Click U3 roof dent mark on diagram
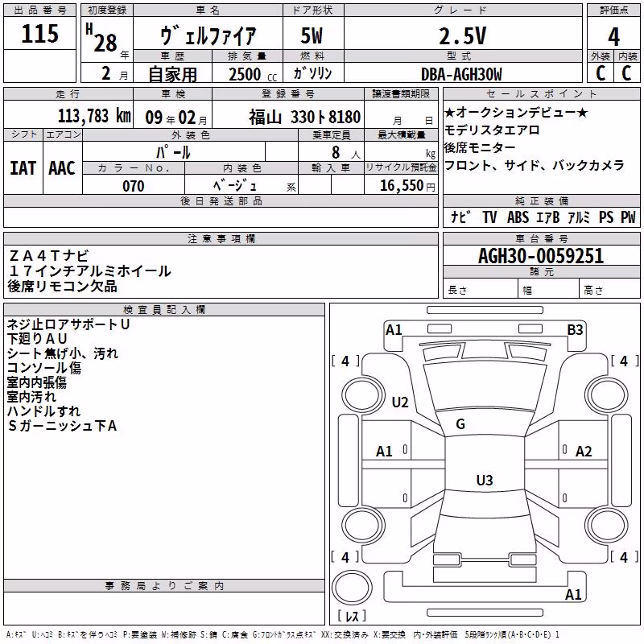 (485, 480)
